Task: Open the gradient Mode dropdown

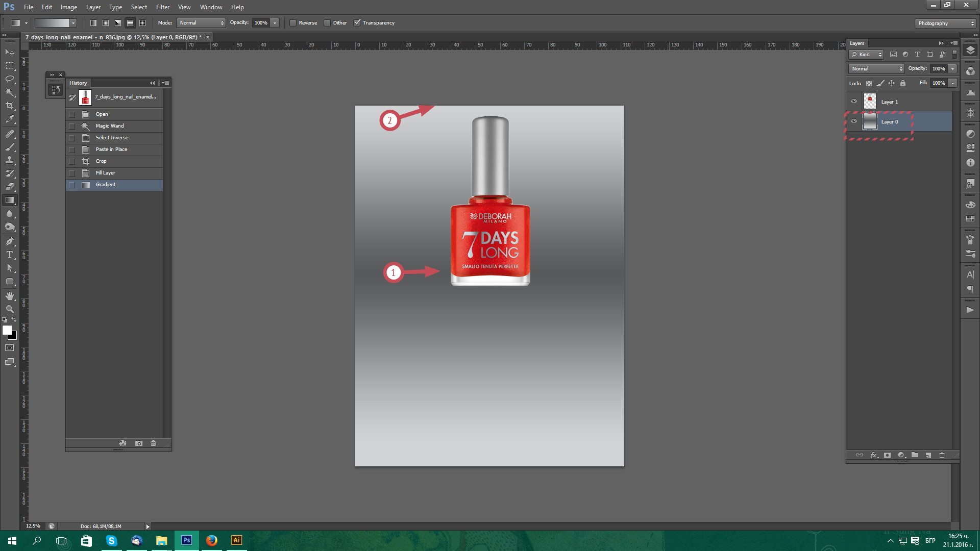Action: [x=201, y=23]
